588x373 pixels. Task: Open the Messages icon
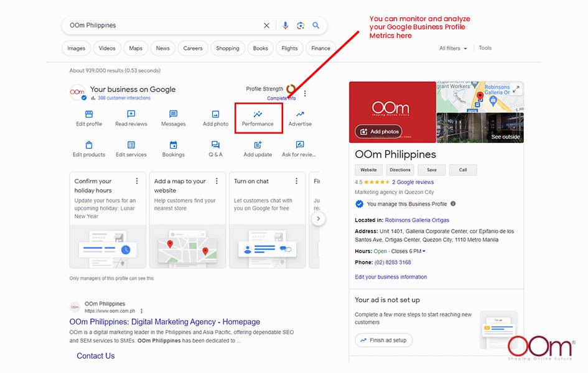pos(173,114)
